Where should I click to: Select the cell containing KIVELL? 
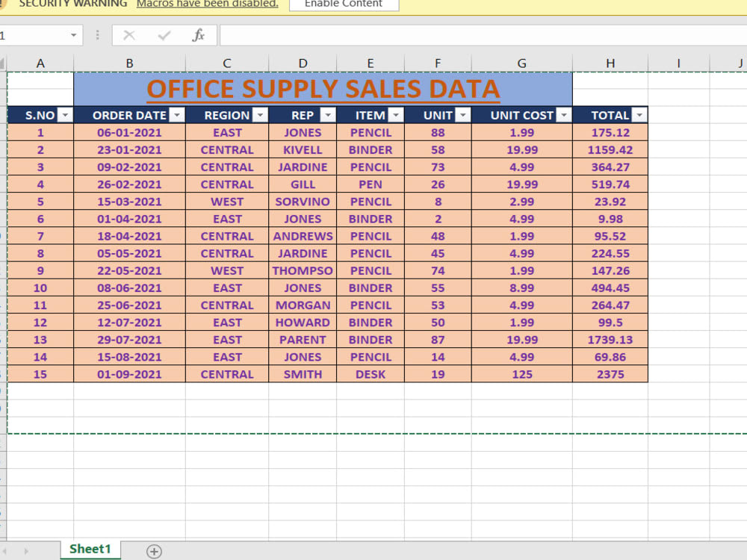coord(303,150)
